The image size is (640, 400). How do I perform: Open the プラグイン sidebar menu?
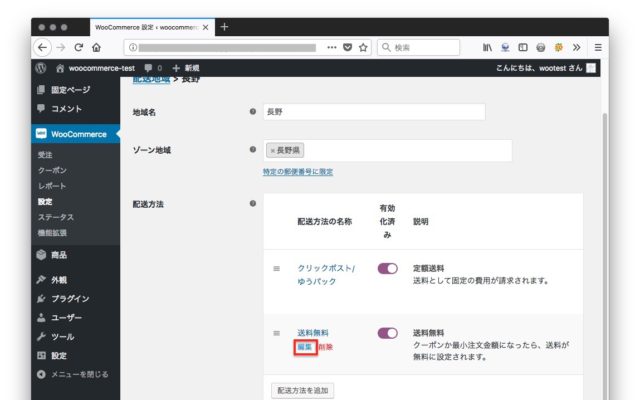point(70,298)
